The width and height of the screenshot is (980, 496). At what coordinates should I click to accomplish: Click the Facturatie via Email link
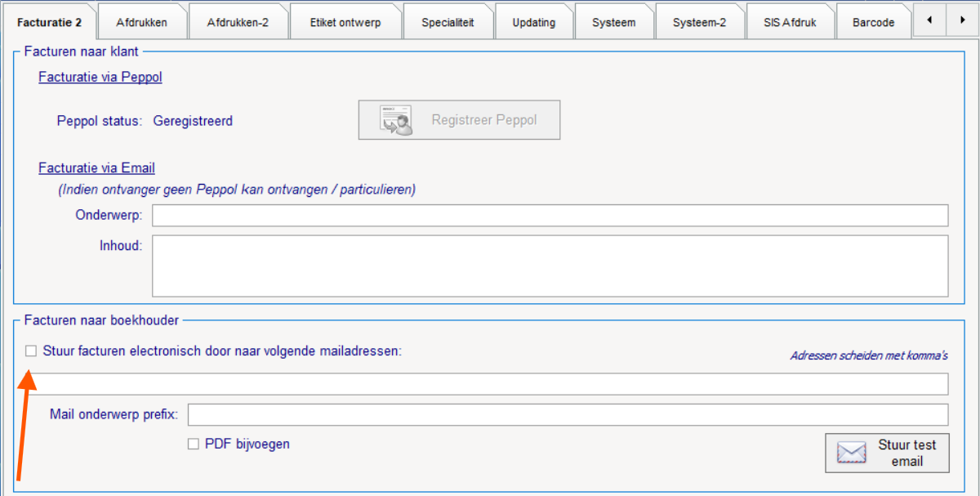(96, 168)
